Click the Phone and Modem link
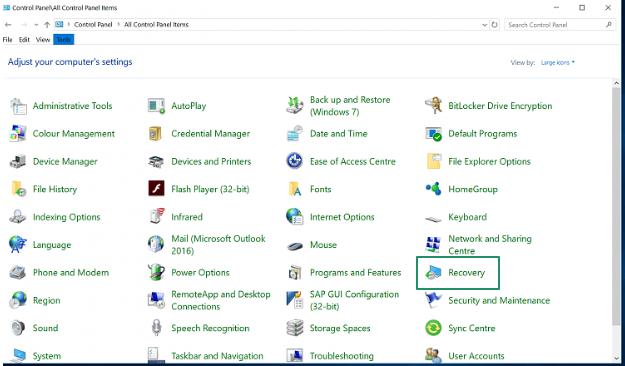Screen dimensions: 625x366 coord(71,272)
